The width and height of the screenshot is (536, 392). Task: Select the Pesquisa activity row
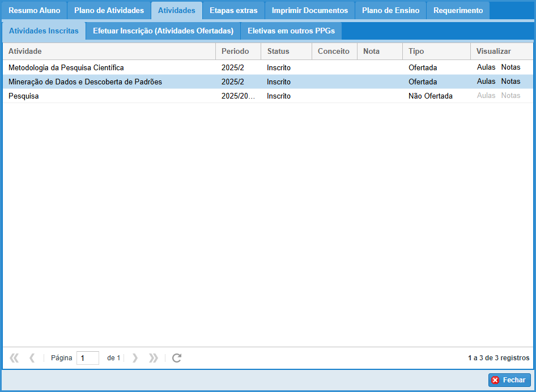point(113,96)
